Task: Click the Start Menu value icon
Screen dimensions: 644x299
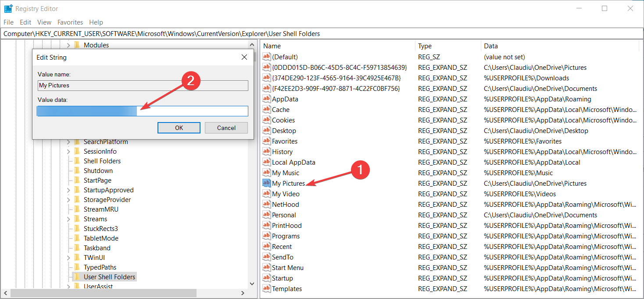Action: click(x=267, y=267)
